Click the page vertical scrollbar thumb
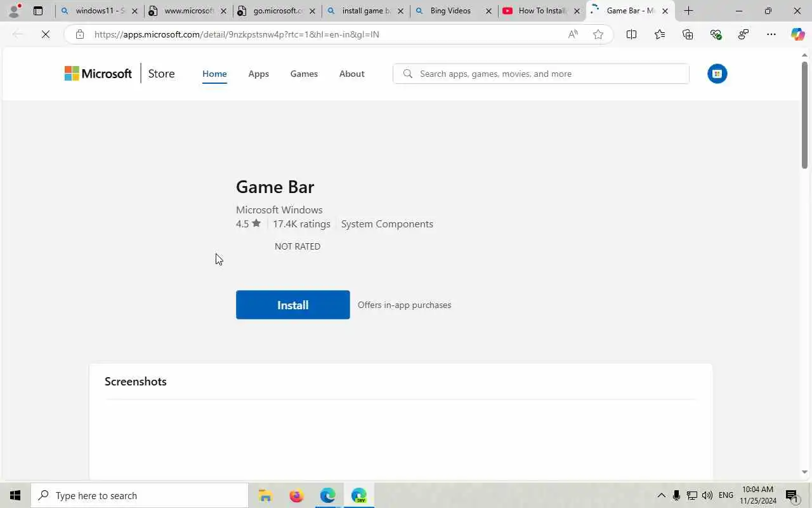The height and width of the screenshot is (508, 812). click(x=804, y=114)
